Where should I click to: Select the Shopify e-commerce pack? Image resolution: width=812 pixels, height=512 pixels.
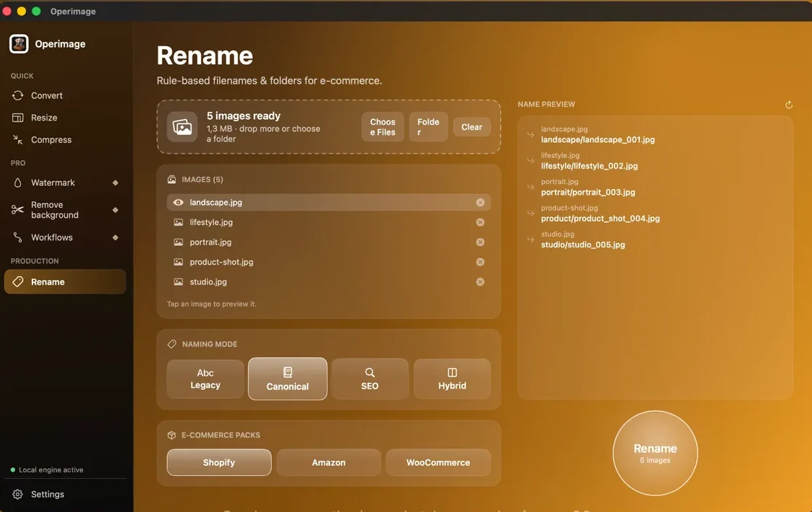[219, 462]
